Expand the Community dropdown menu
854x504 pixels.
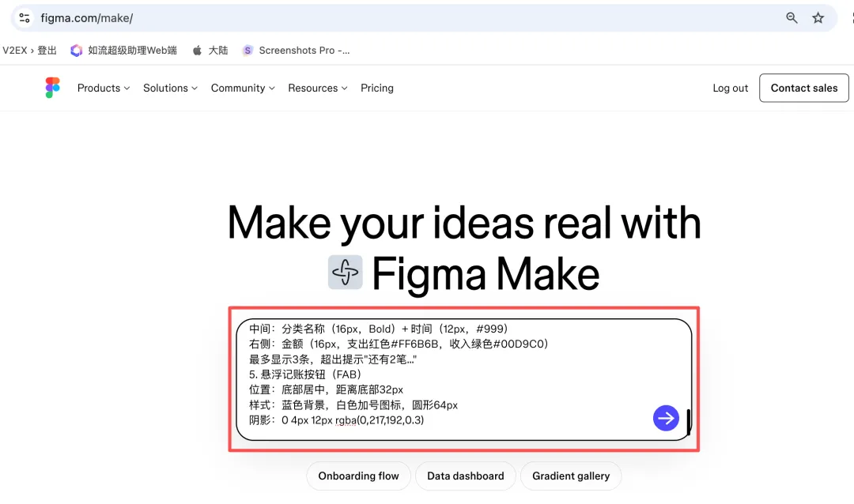tap(243, 88)
